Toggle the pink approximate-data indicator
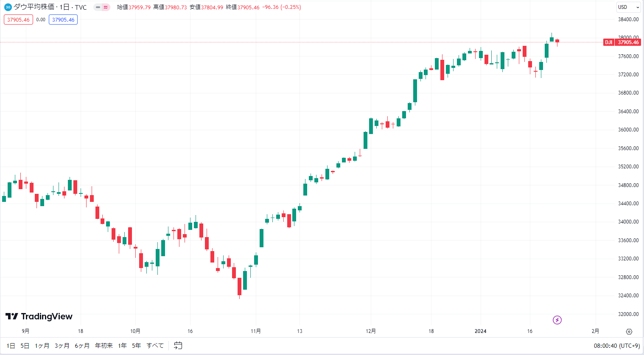The image size is (644, 355). 106,7
